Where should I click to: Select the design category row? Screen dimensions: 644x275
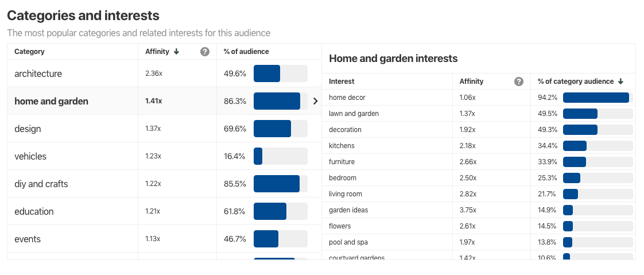coord(28,129)
